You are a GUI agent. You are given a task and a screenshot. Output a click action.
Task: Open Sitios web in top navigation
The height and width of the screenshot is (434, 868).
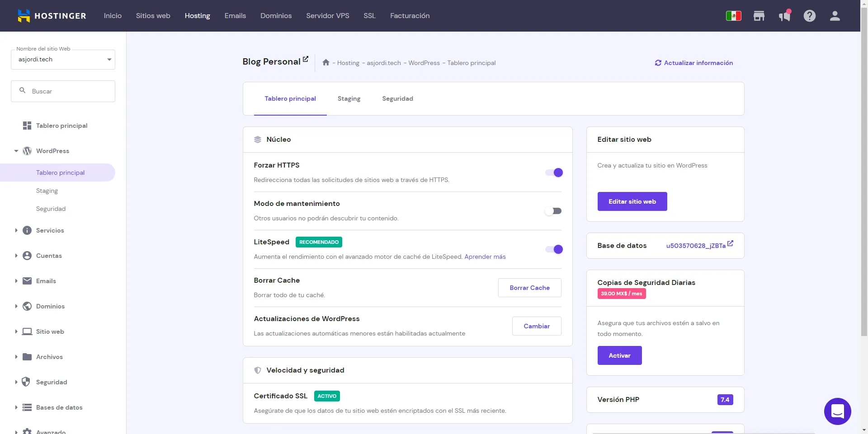pos(153,16)
